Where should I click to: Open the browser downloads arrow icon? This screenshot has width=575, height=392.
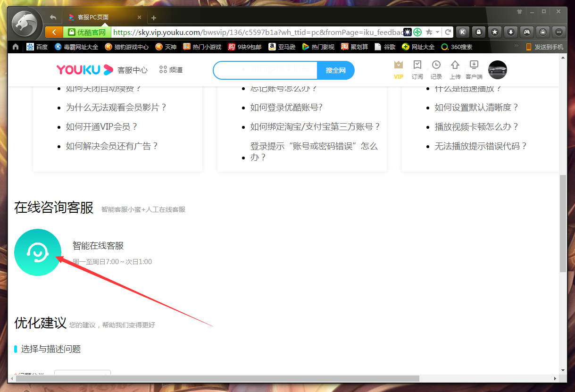point(511,32)
